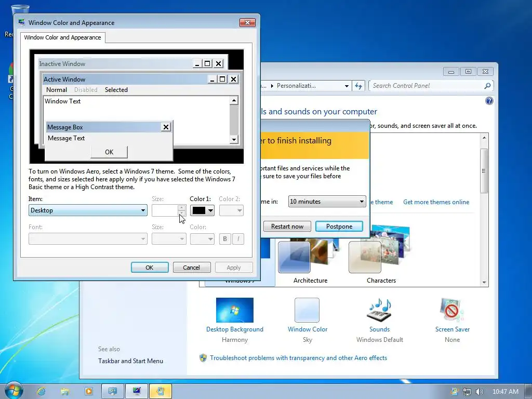The width and height of the screenshot is (532, 399).
Task: Click the Normal menu item in preview
Action: pos(56,89)
